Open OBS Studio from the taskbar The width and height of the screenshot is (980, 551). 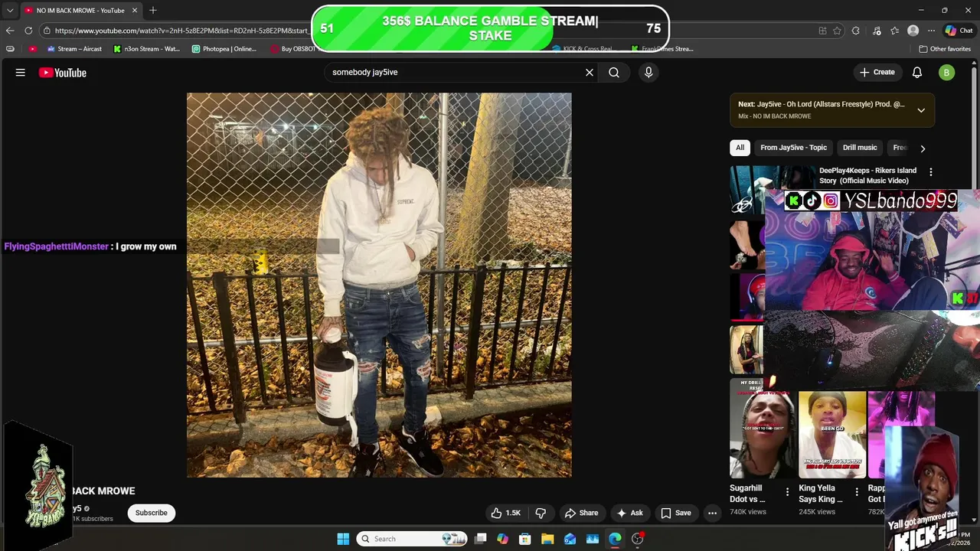pos(637,539)
